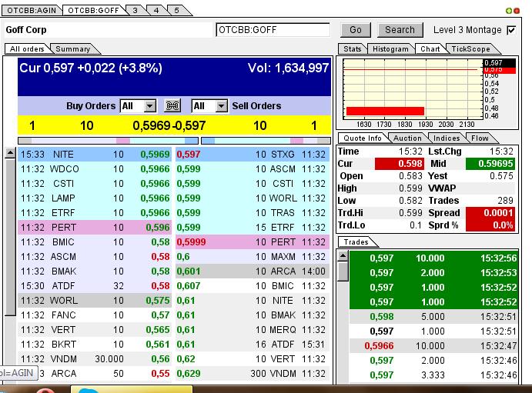The image size is (532, 393).
Task: Click the Go button
Action: tap(356, 30)
